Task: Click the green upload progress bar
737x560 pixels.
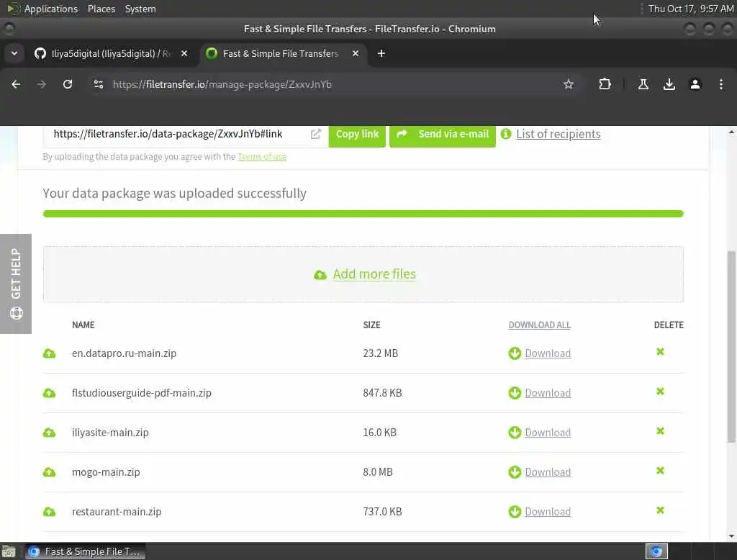Action: (363, 214)
